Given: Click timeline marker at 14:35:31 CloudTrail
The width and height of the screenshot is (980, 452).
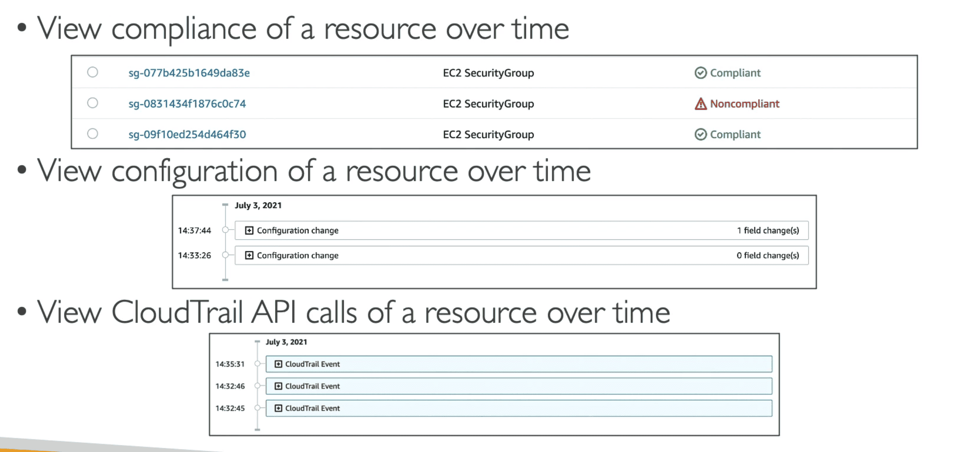Looking at the screenshot, I should tap(257, 364).
